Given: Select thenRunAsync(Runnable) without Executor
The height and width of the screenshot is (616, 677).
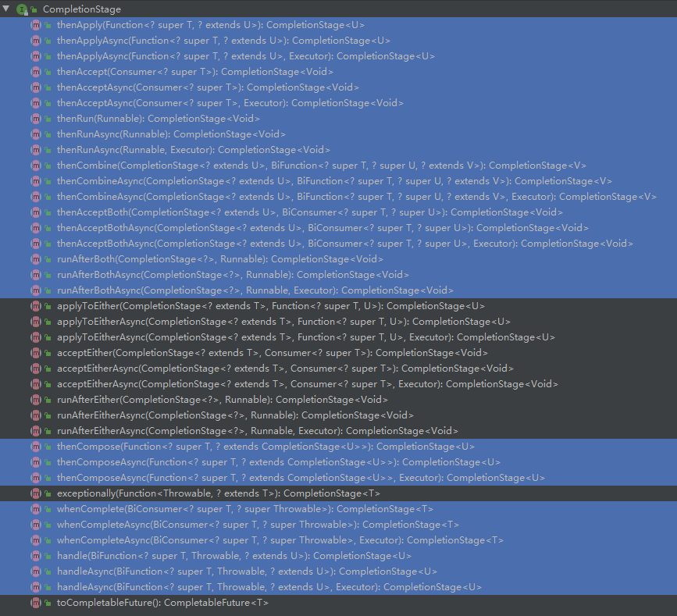Looking at the screenshot, I should pyautogui.click(x=172, y=134).
